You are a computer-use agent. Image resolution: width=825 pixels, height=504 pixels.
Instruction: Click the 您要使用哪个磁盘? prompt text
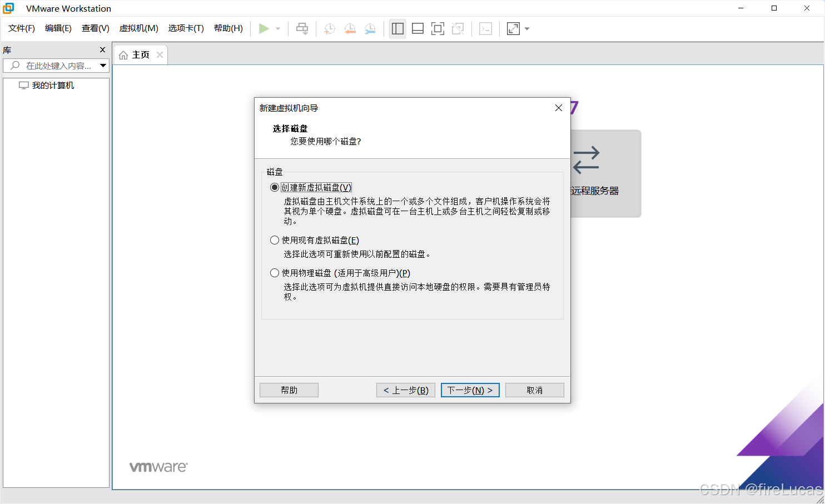click(326, 142)
